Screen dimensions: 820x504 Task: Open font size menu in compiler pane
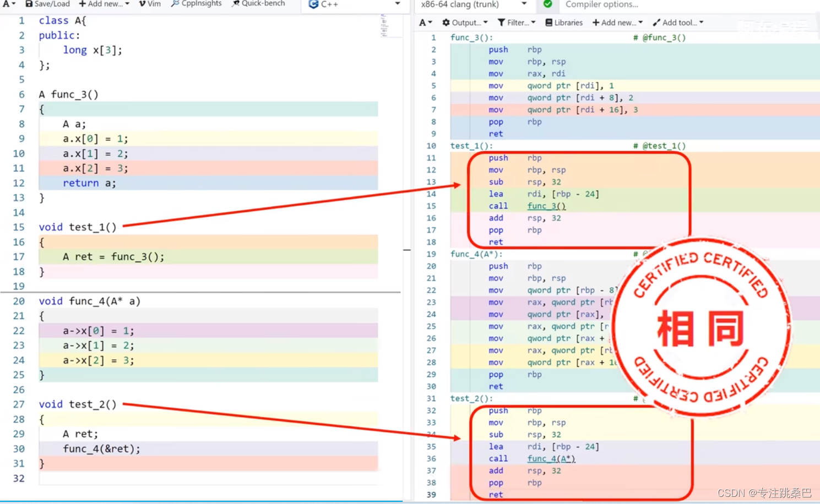coord(425,23)
